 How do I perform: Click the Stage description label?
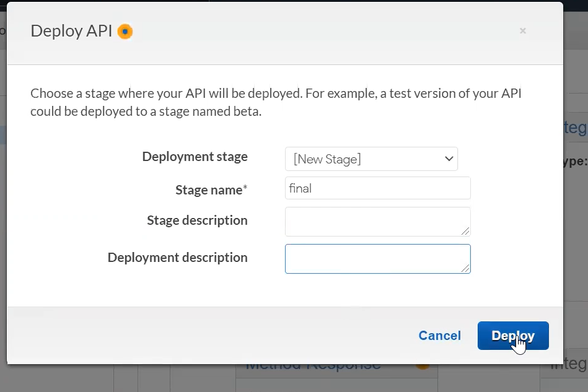tap(197, 220)
